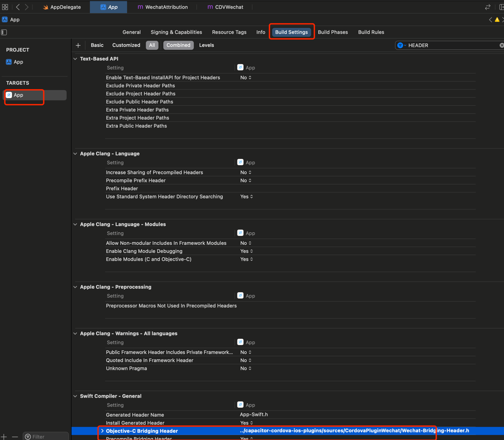504x440 pixels.
Task: Change Enable Modules (C and Objective-C) value
Action: click(x=246, y=259)
